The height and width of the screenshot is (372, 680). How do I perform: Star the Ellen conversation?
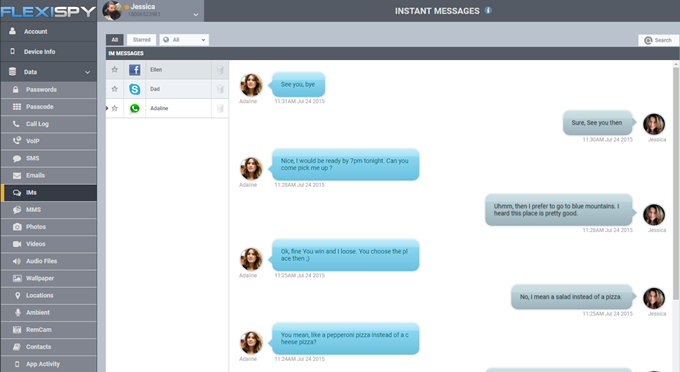point(114,69)
